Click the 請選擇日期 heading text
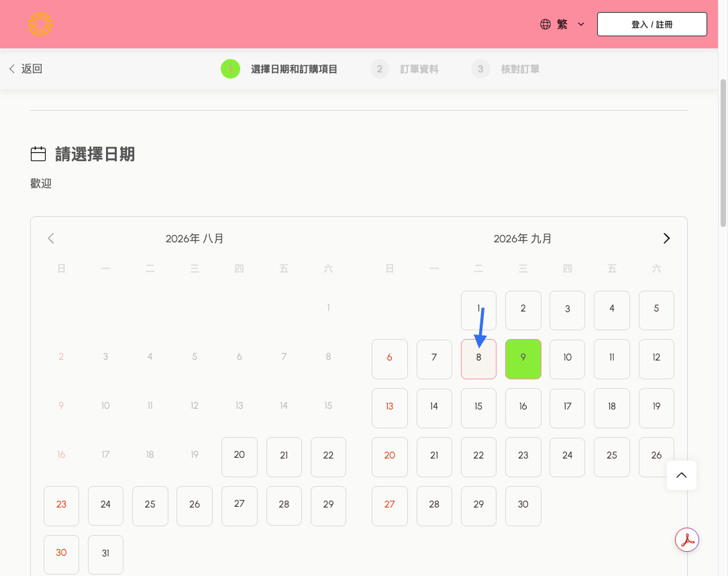 (x=95, y=154)
